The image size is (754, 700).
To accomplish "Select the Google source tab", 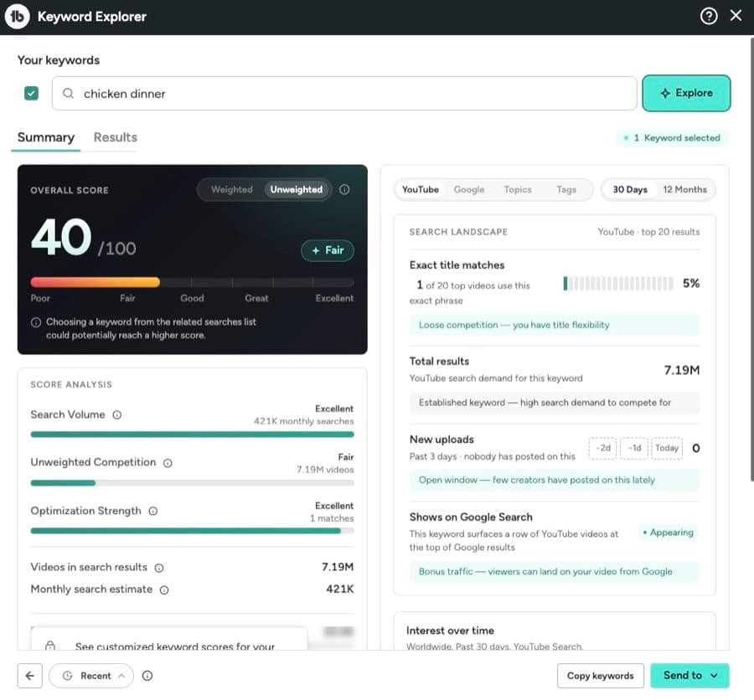I will point(469,189).
